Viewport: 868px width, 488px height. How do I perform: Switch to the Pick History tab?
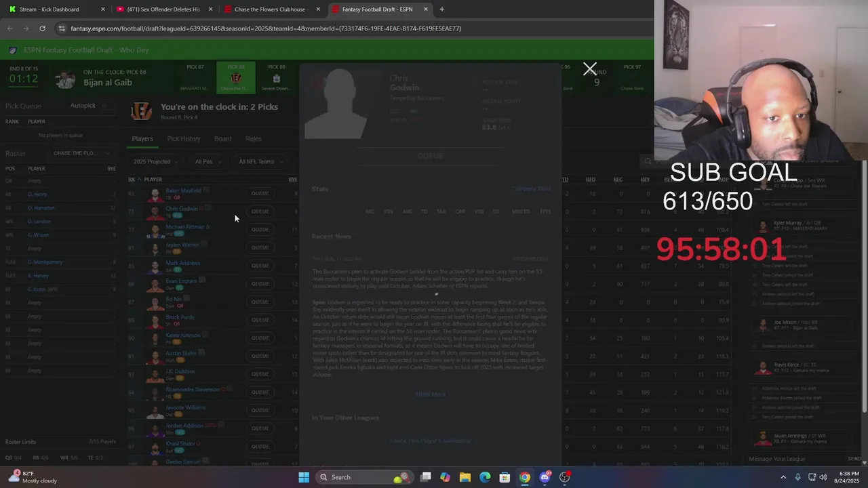[184, 139]
